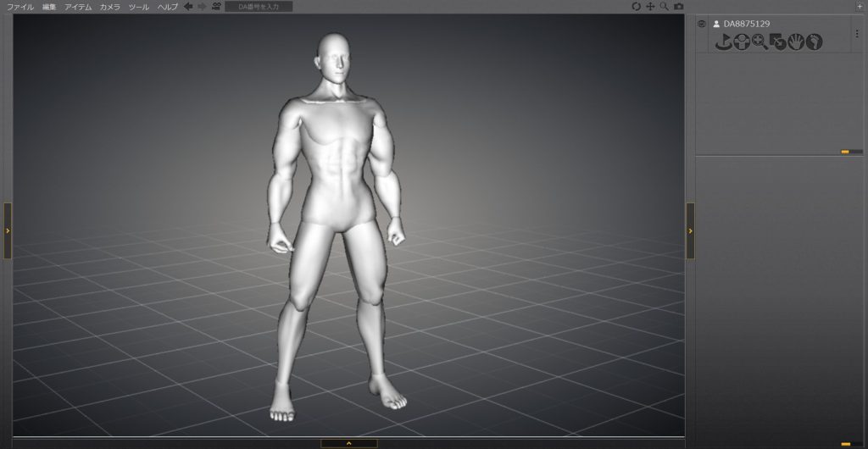Viewport: 868px width, 449px height.
Task: Select the hand pose icon for DA8875129
Action: (796, 42)
